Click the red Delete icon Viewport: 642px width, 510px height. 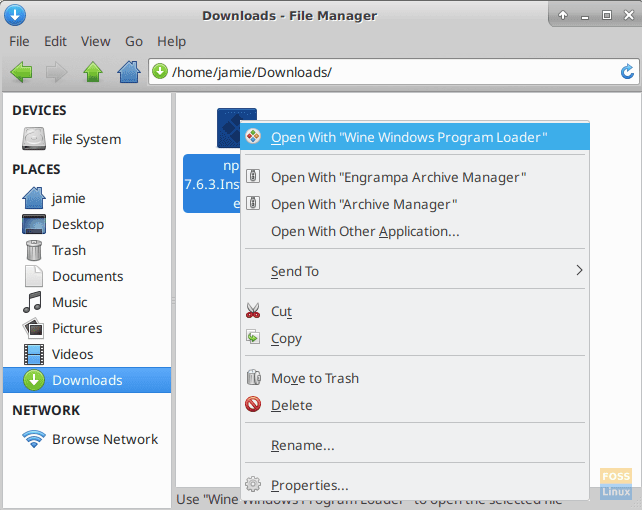click(253, 404)
